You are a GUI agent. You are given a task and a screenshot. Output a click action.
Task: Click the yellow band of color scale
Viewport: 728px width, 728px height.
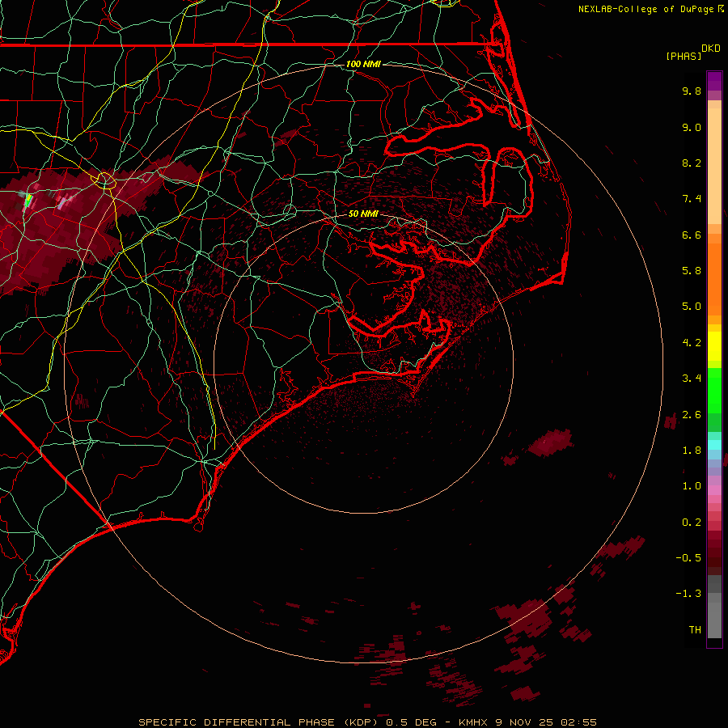(714, 346)
